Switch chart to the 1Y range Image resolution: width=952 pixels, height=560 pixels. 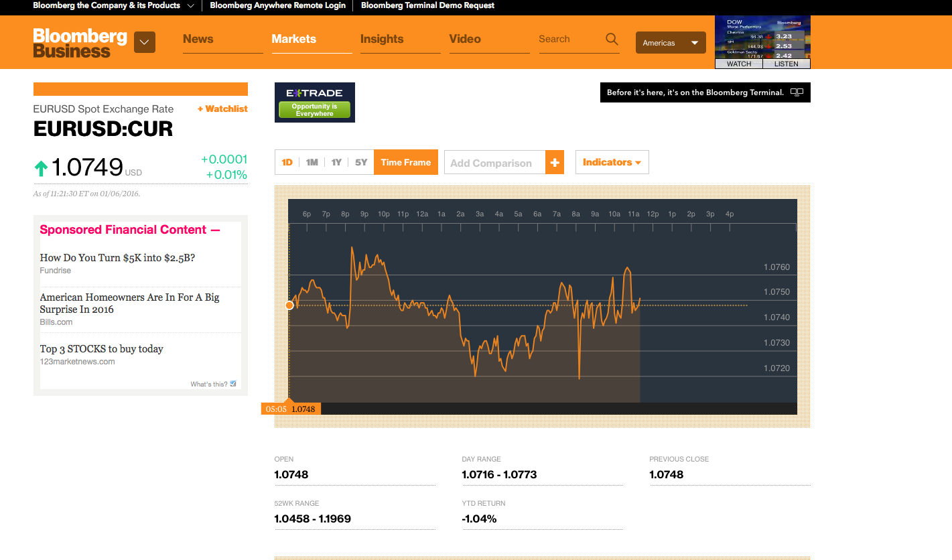336,162
